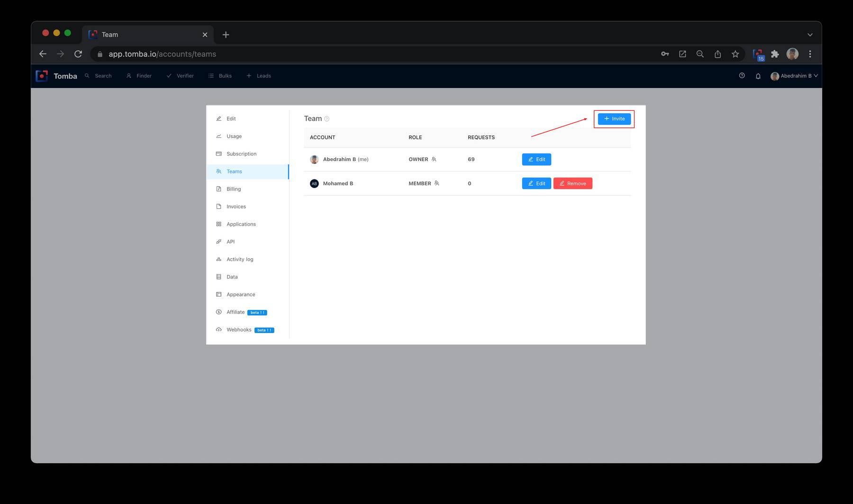Open the Usage settings section
The image size is (853, 504).
[x=247, y=136]
